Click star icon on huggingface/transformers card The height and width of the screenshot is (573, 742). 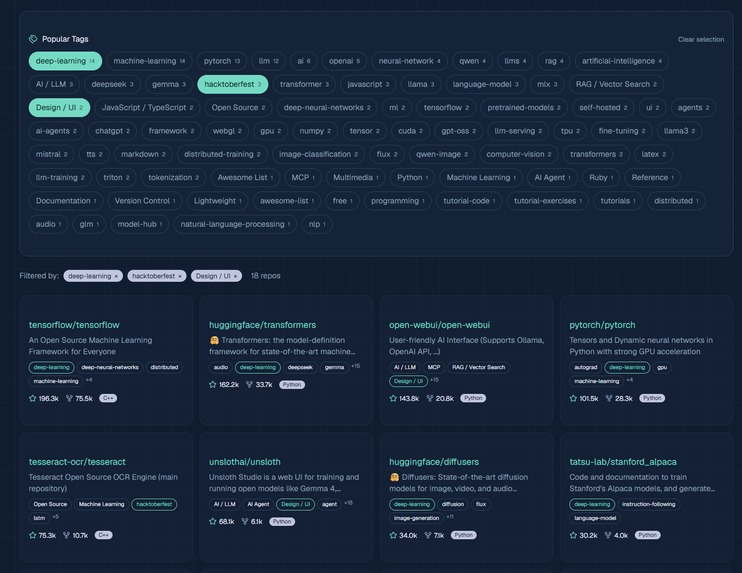point(213,385)
